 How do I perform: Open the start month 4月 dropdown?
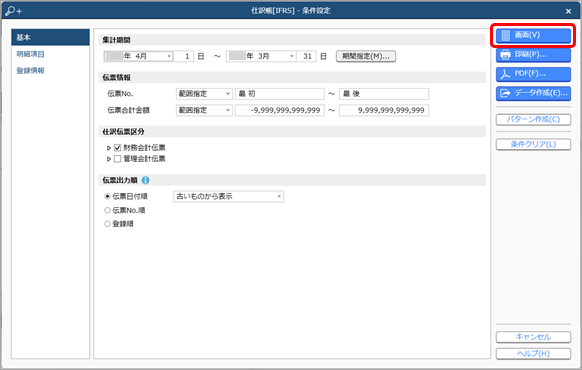coord(169,56)
